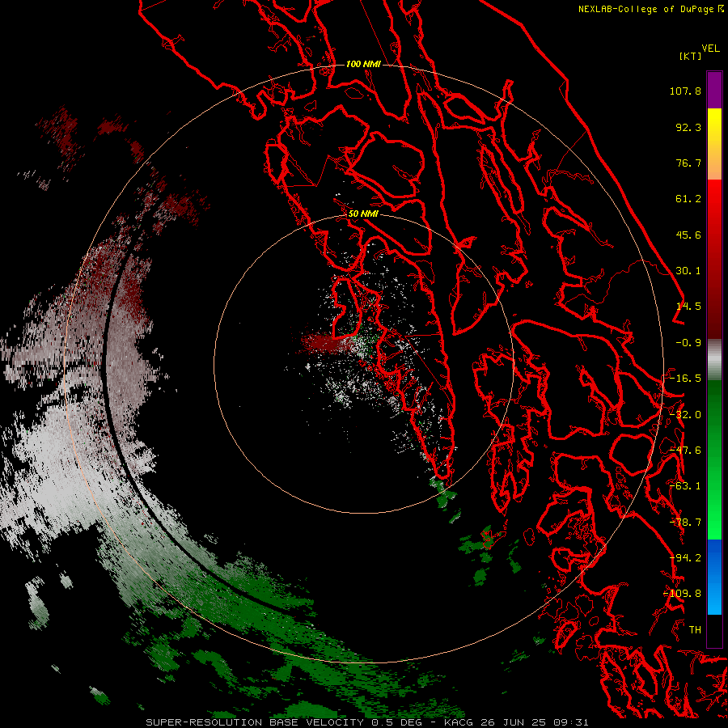Click the 61.2 legend value
Viewport: 728px width, 728px height.
pyautogui.click(x=688, y=199)
